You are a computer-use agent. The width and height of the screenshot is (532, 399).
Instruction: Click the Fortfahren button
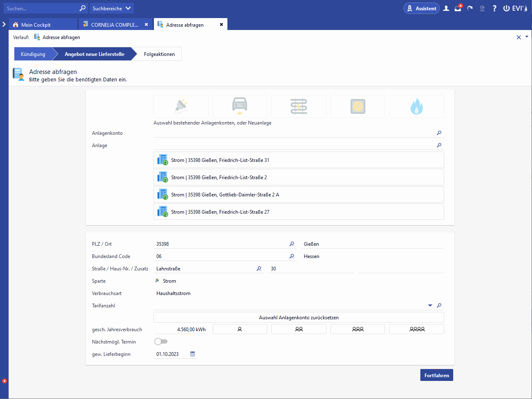point(436,375)
